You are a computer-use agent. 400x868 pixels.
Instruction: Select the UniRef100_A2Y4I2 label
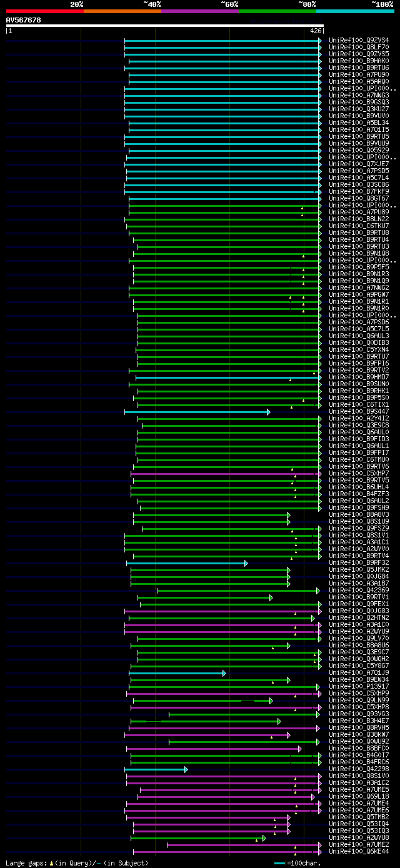(x=359, y=418)
